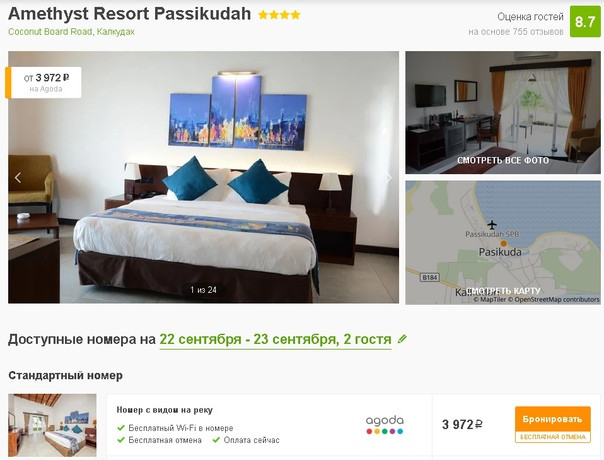The height and width of the screenshot is (460, 604).
Task: Click the free cancellation checkmark item
Action: coord(159,440)
